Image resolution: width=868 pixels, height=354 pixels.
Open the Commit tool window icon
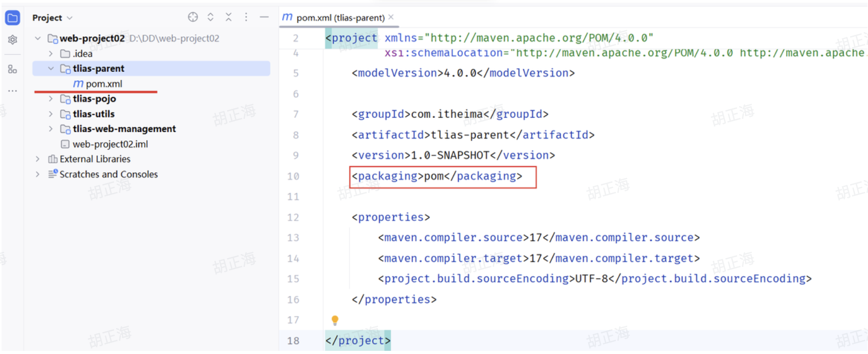pyautogui.click(x=12, y=40)
